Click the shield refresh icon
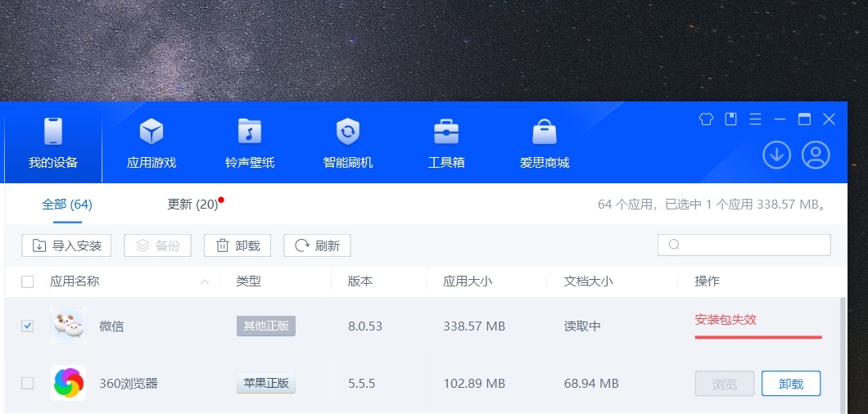Viewport: 868px width, 414px height. (x=348, y=132)
